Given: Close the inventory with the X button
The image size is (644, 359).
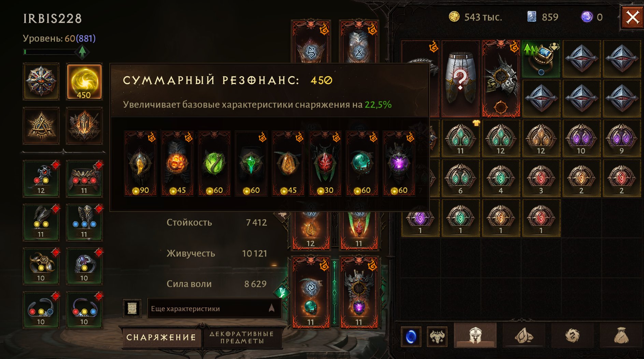Looking at the screenshot, I should tap(632, 17).
